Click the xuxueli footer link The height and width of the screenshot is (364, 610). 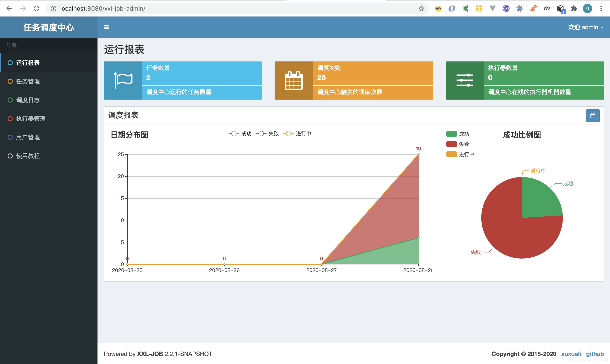point(571,354)
